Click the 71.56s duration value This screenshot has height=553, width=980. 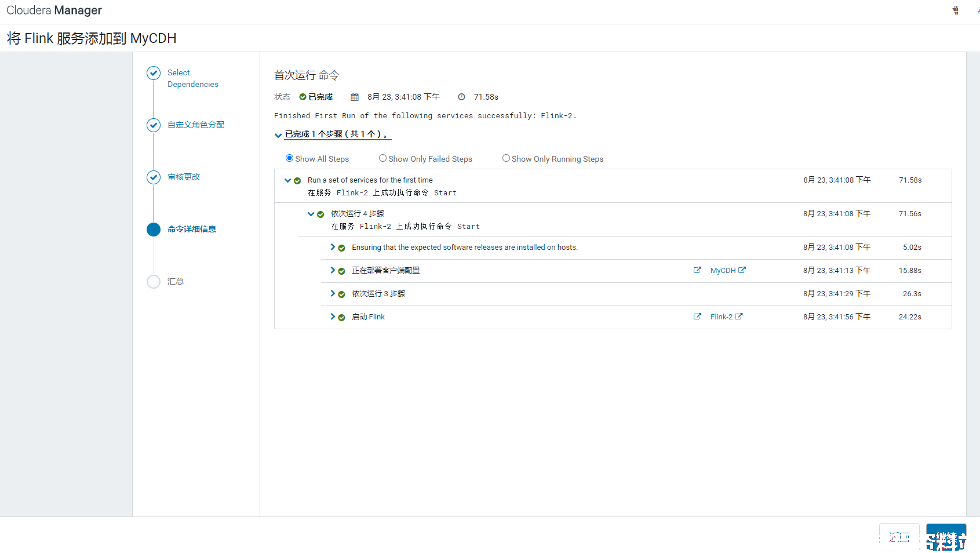point(910,214)
